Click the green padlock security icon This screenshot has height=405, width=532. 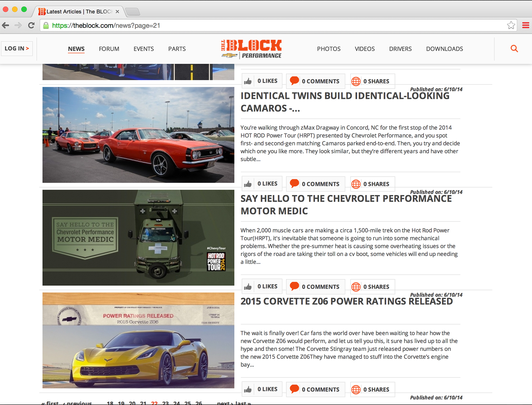(x=46, y=26)
